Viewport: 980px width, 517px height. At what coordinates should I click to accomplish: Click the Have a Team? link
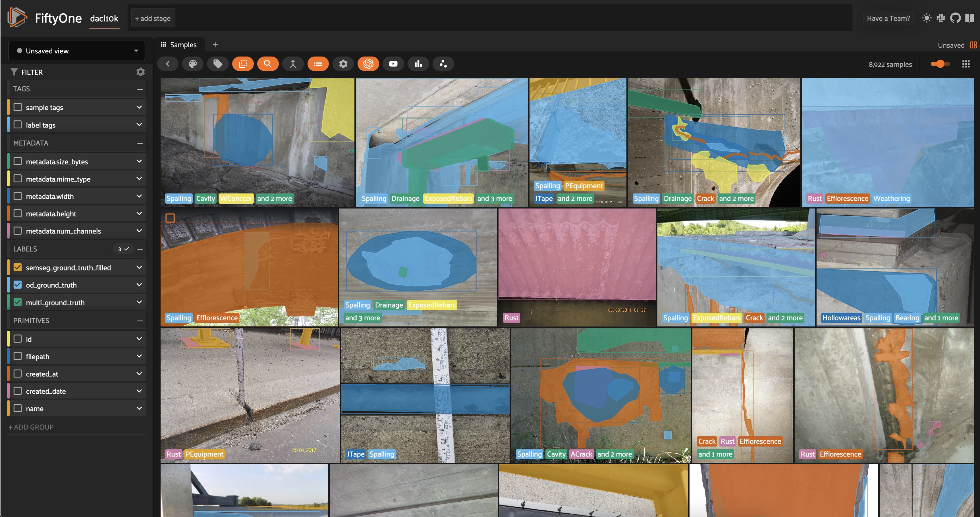point(888,18)
